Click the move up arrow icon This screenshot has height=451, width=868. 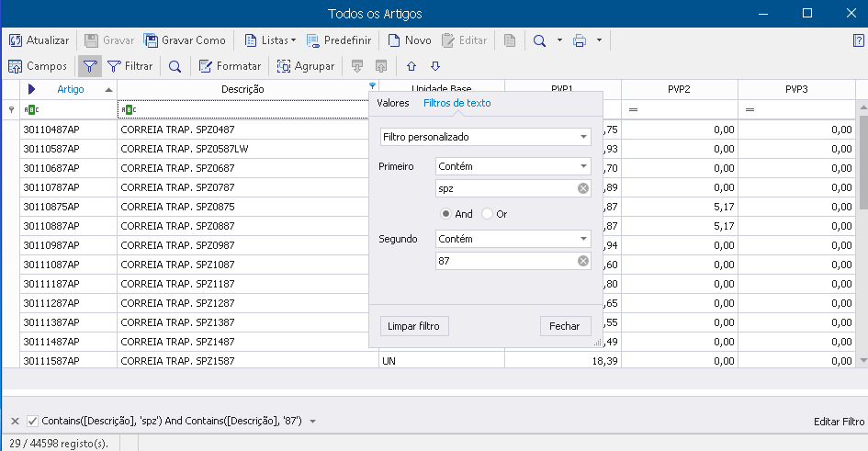411,66
